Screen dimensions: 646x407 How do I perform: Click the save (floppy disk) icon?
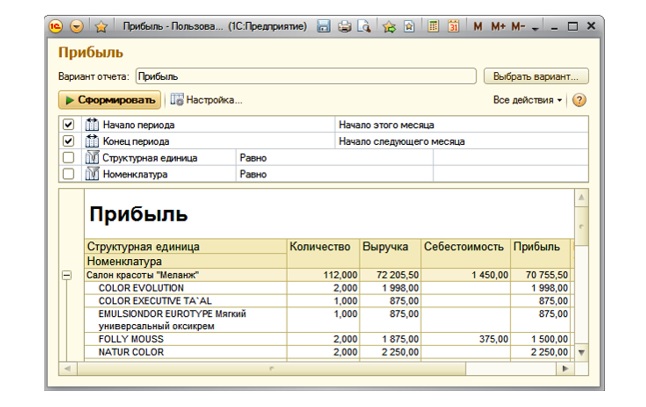coord(324,27)
